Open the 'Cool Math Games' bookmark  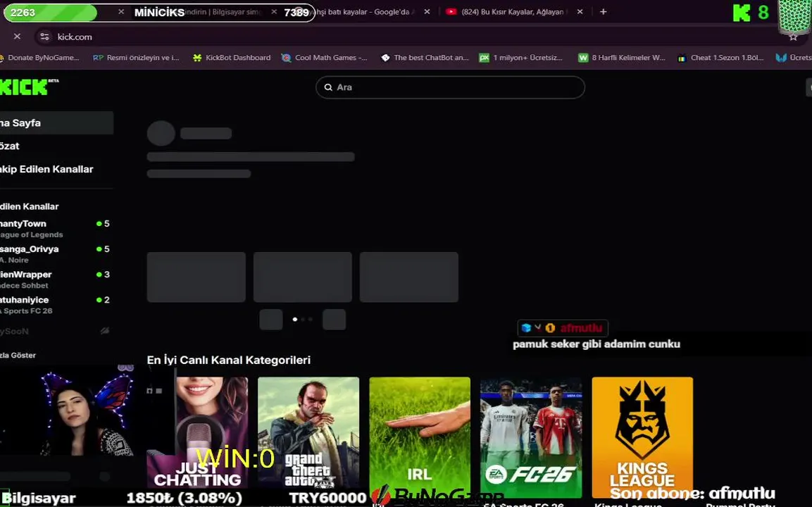pyautogui.click(x=325, y=58)
